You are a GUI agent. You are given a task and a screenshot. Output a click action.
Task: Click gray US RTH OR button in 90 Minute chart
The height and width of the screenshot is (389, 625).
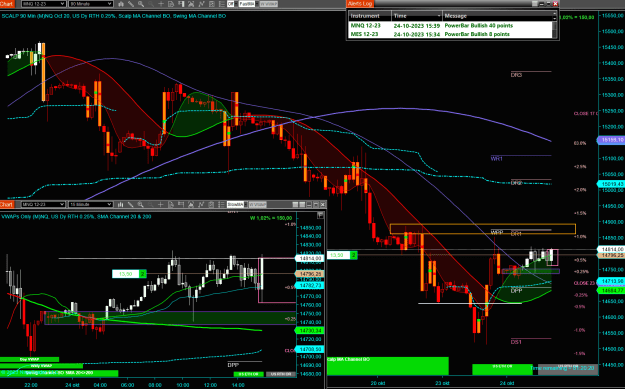[568, 369]
